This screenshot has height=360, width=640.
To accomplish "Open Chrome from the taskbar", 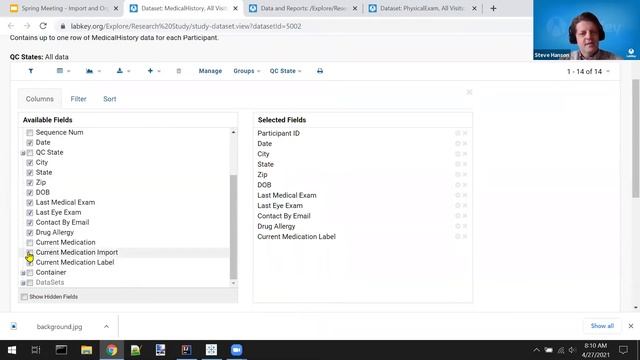I will pos(111,350).
